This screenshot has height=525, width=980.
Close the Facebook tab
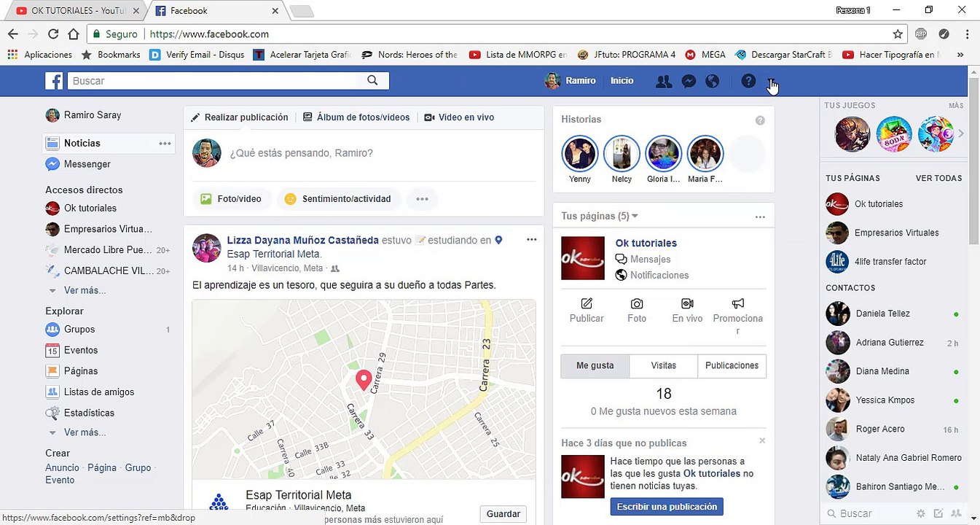pyautogui.click(x=275, y=11)
